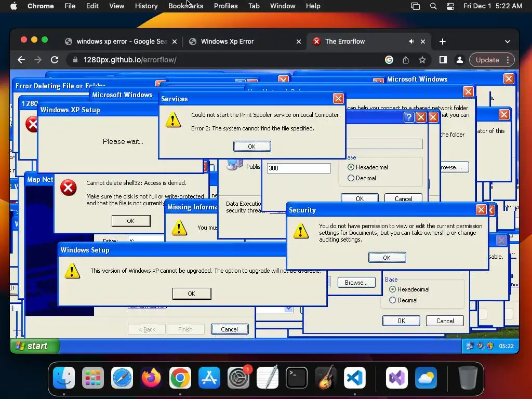The height and width of the screenshot is (399, 532).
Task: Open Visual Studio Code from the Dock
Action: [354, 377]
